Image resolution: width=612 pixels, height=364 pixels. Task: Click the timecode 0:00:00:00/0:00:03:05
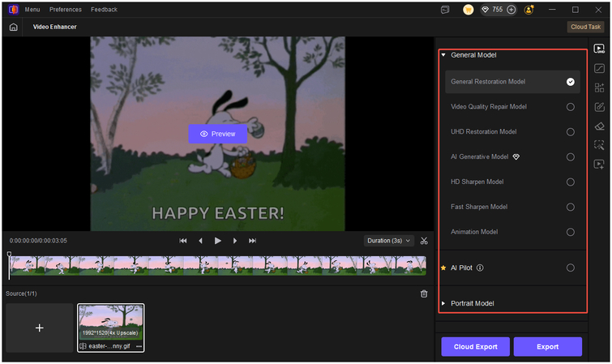pos(38,241)
